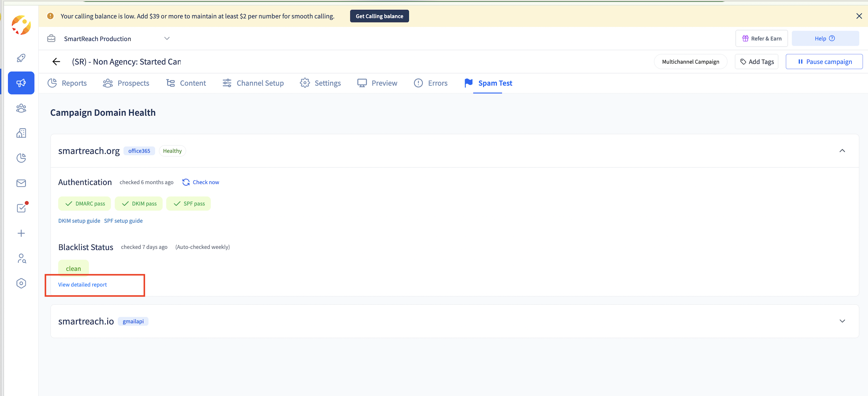Switch to the Content tab
Viewport: 868px width, 396px height.
(x=186, y=83)
